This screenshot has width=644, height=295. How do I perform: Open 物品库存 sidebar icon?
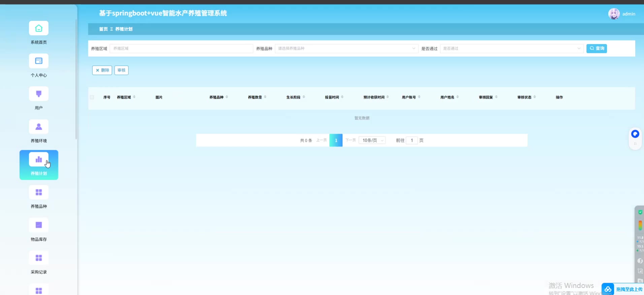(39, 225)
